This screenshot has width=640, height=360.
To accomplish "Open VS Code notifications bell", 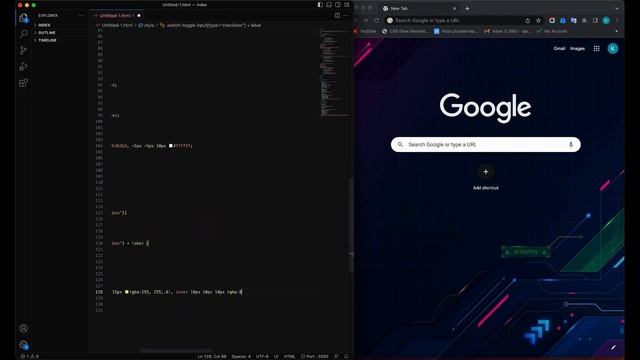I will (x=346, y=356).
